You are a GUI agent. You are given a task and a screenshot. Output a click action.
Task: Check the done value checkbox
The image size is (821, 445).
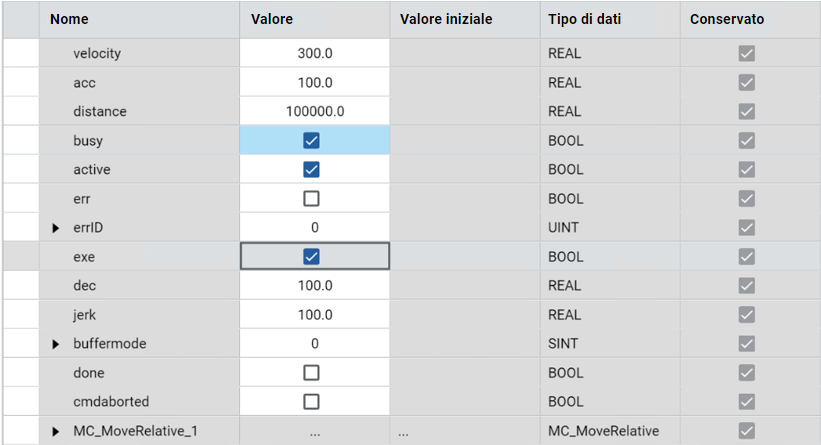click(311, 373)
